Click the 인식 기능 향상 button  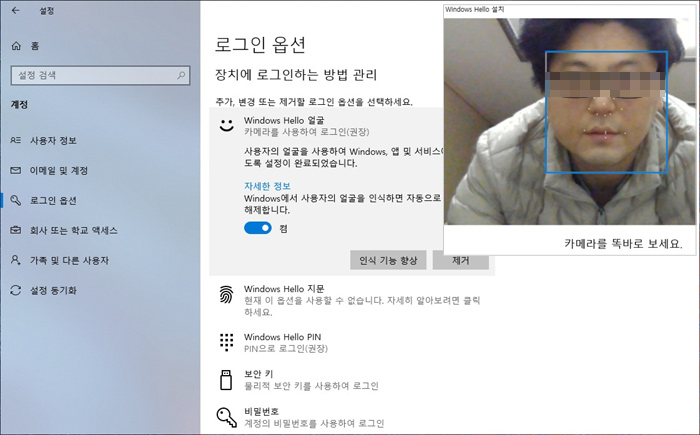click(x=388, y=260)
